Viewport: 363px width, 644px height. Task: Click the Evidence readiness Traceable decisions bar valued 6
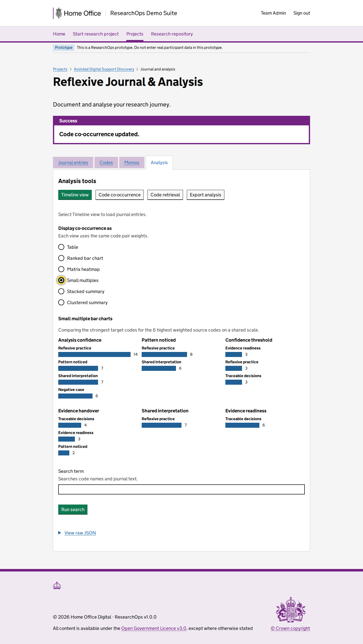(x=242, y=425)
